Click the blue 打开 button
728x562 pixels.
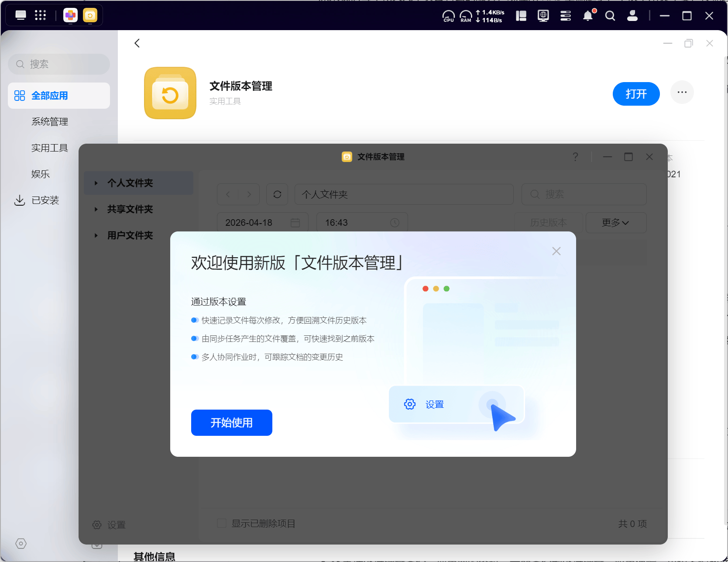636,94
